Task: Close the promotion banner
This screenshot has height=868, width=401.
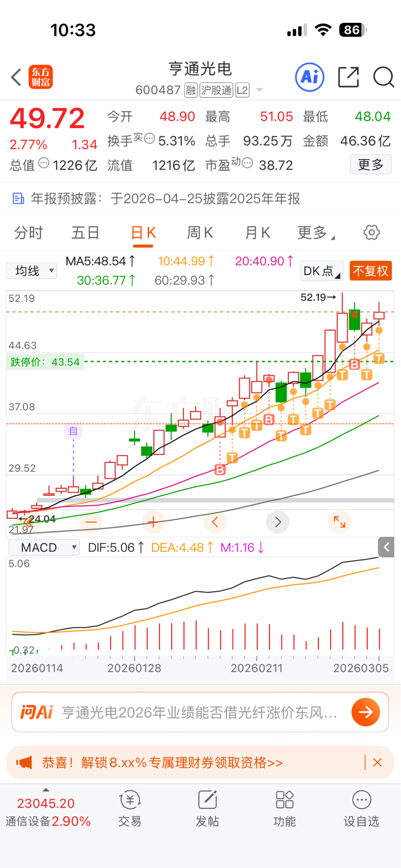Action: pyautogui.click(x=378, y=763)
